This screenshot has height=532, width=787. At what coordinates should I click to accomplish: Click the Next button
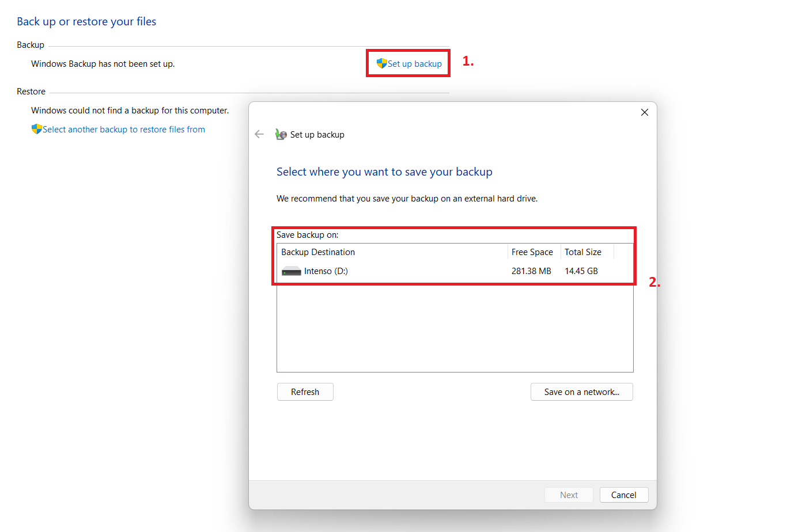[569, 495]
